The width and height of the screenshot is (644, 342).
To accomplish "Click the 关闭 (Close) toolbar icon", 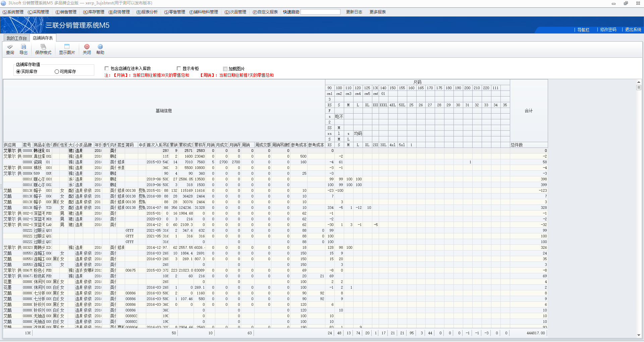I will coord(87,49).
